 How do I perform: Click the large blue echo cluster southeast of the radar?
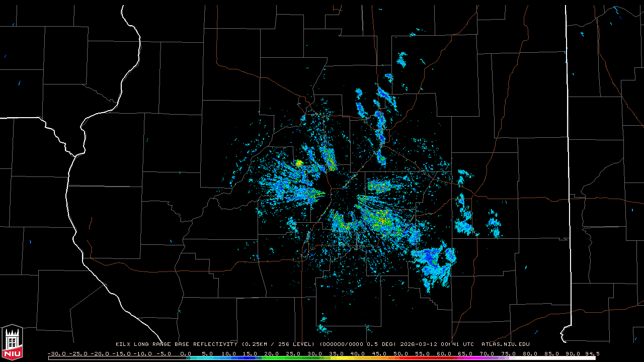click(x=434, y=265)
